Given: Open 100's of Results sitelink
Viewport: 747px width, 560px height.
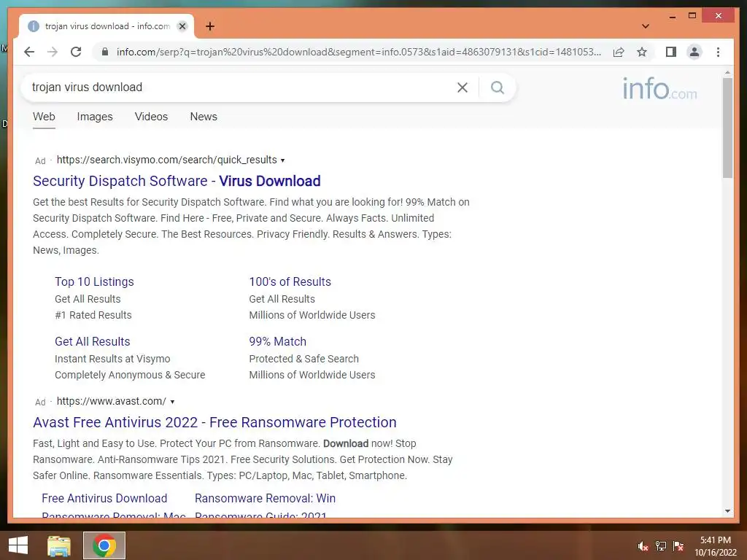Looking at the screenshot, I should [290, 282].
